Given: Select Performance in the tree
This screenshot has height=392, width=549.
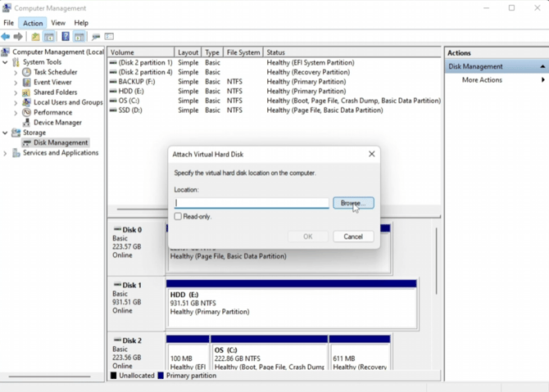Looking at the screenshot, I should (x=52, y=112).
